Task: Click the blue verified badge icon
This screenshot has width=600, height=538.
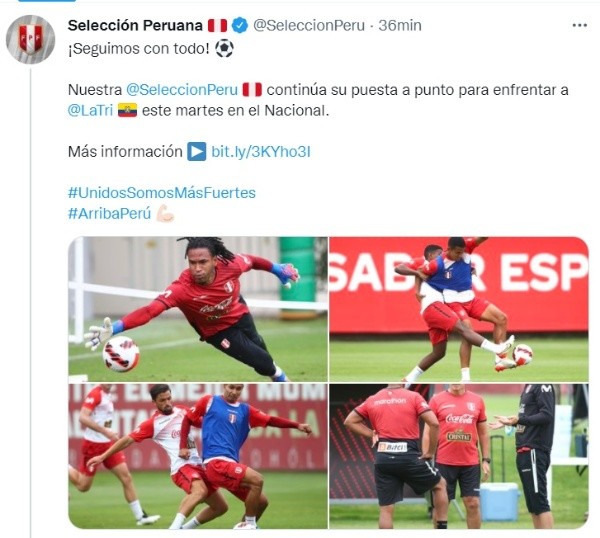Action: 240,26
